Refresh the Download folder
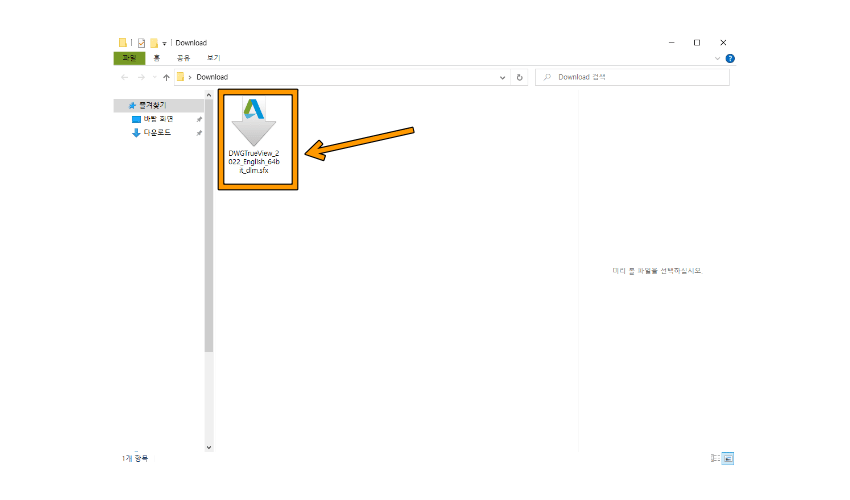Image resolution: width=850 pixels, height=500 pixels. coord(519,78)
